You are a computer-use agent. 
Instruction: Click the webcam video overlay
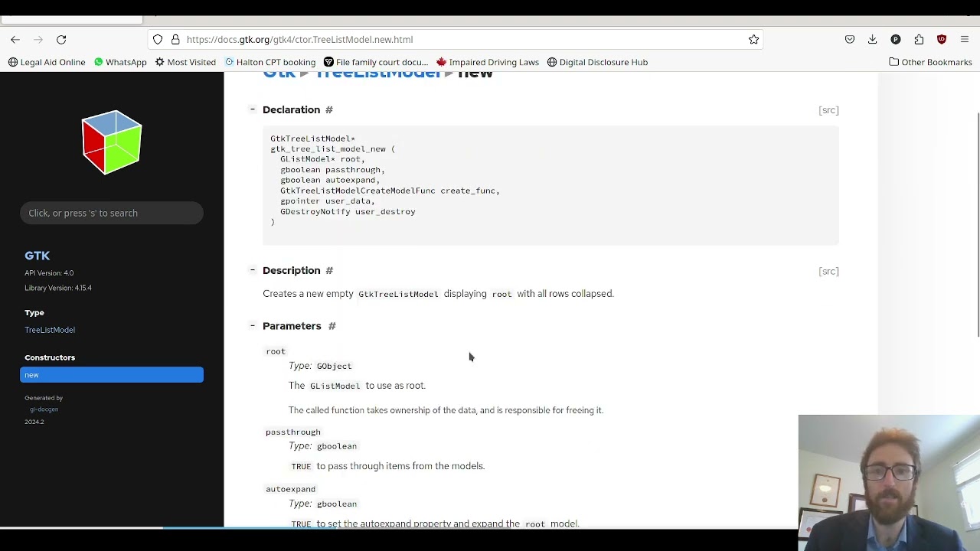[x=889, y=482]
